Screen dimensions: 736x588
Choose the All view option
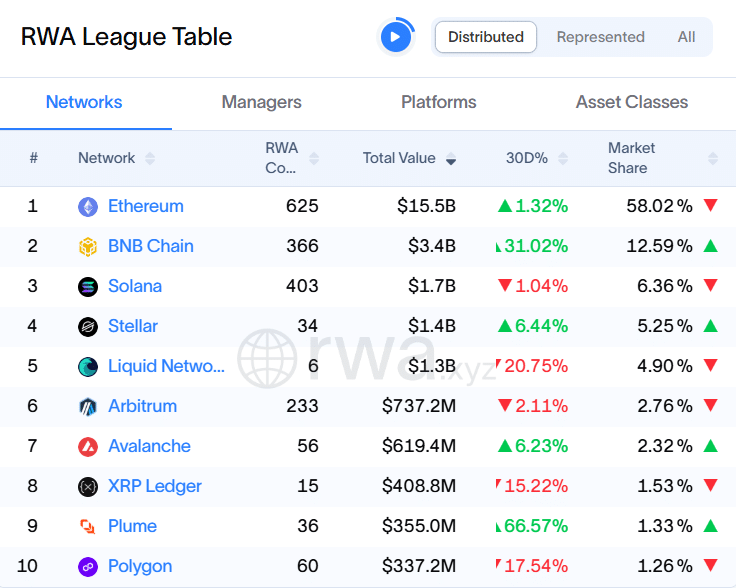686,37
